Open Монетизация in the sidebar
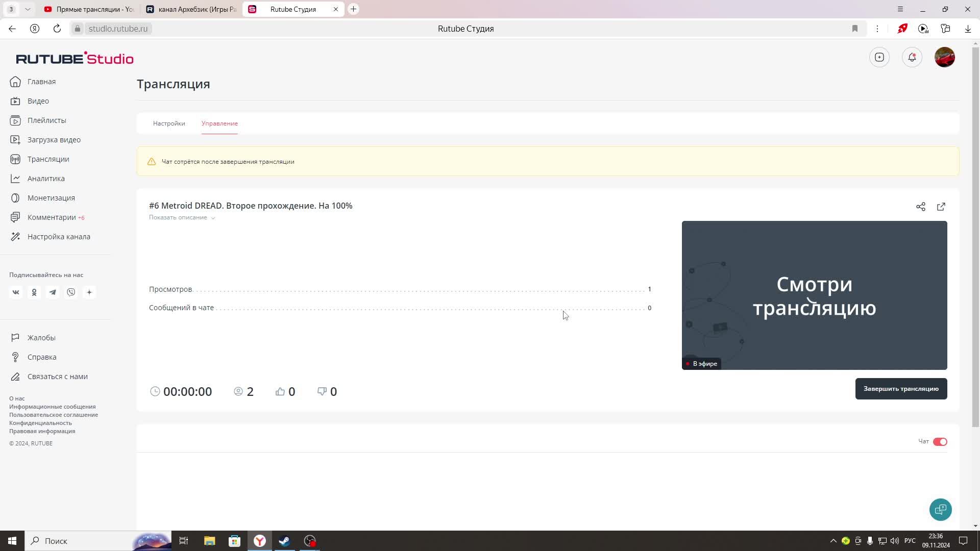The width and height of the screenshot is (980, 551). point(51,198)
